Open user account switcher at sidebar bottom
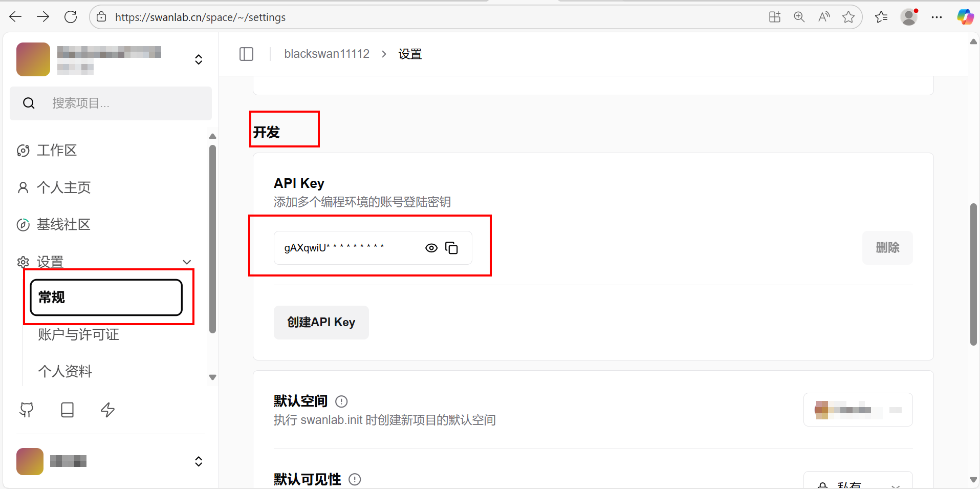Viewport: 980px width, 489px height. pyautogui.click(x=199, y=461)
